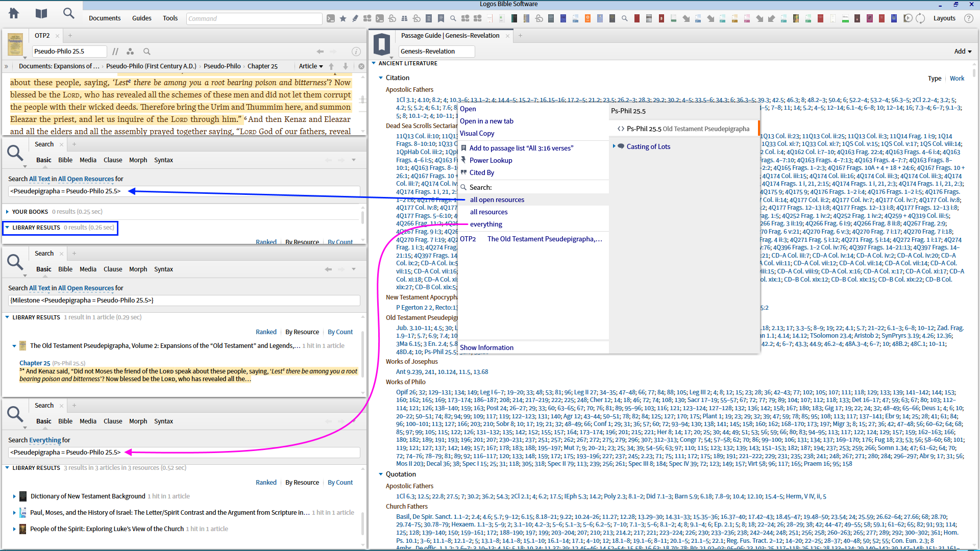Click the Favorites star toolbar icon

(343, 18)
